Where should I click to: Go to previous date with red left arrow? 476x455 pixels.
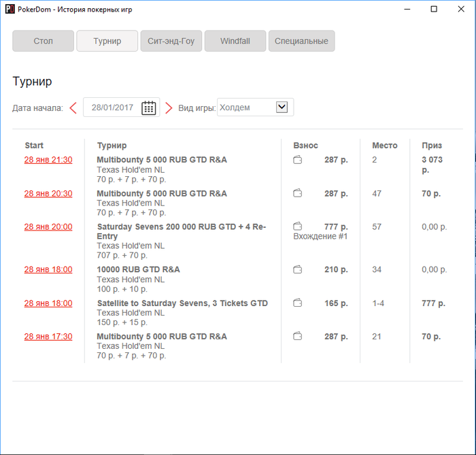click(73, 108)
